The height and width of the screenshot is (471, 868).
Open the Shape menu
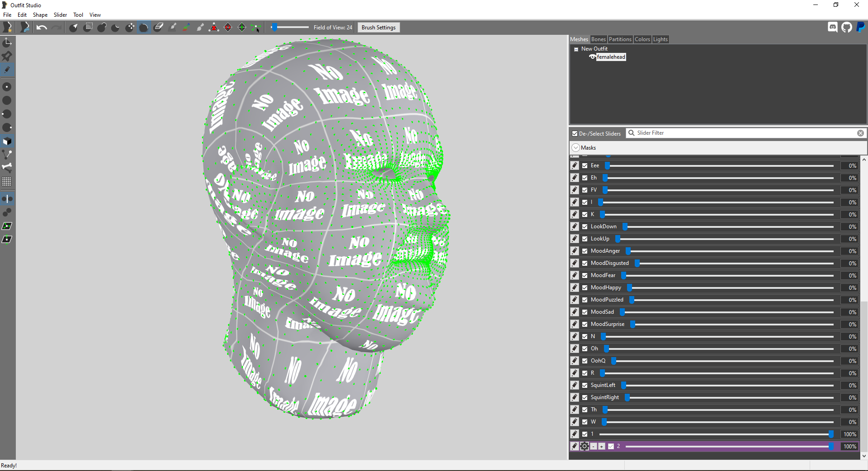[40, 15]
